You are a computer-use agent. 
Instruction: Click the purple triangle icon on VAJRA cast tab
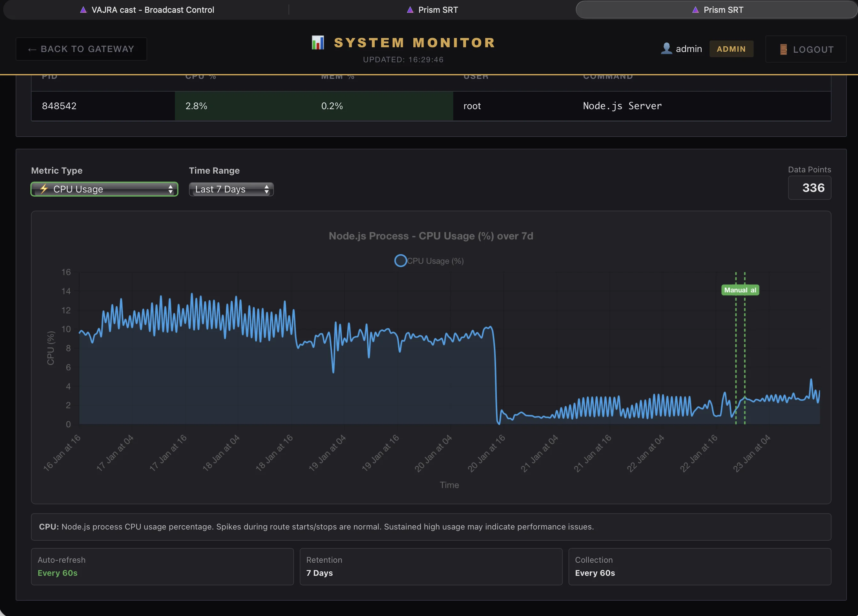[83, 10]
